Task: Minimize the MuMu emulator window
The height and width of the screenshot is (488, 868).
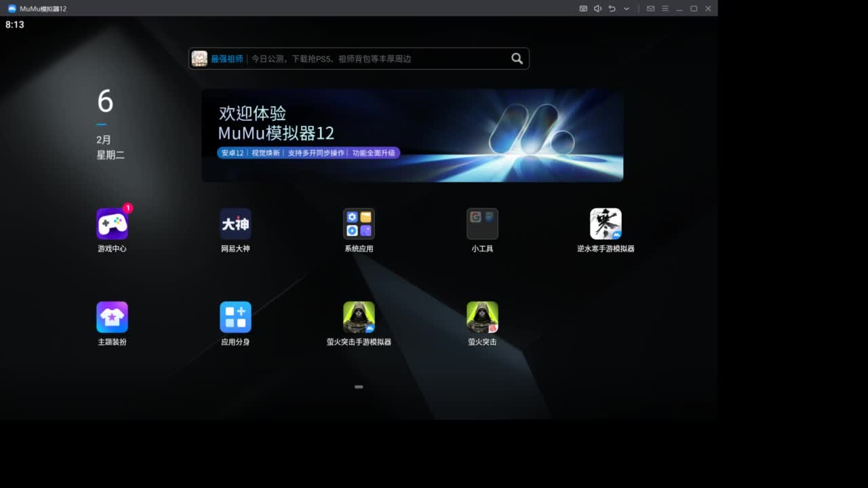Action: click(679, 8)
